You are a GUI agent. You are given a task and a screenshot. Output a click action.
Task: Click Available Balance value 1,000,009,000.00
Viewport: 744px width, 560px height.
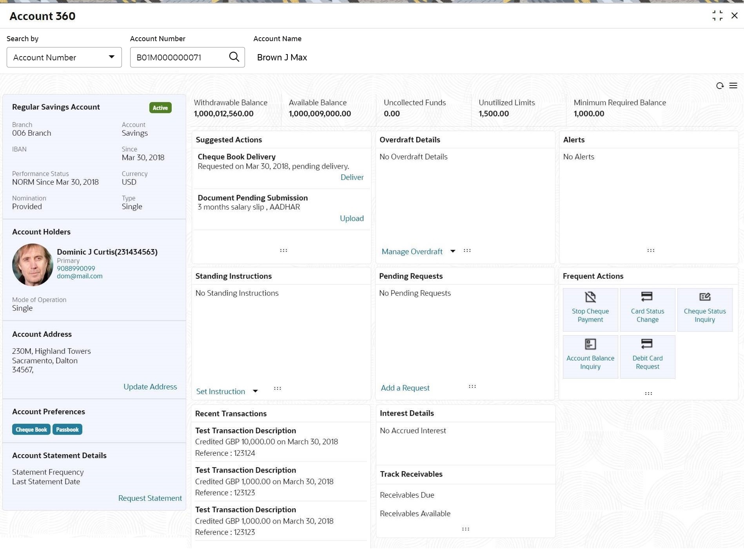pos(320,114)
